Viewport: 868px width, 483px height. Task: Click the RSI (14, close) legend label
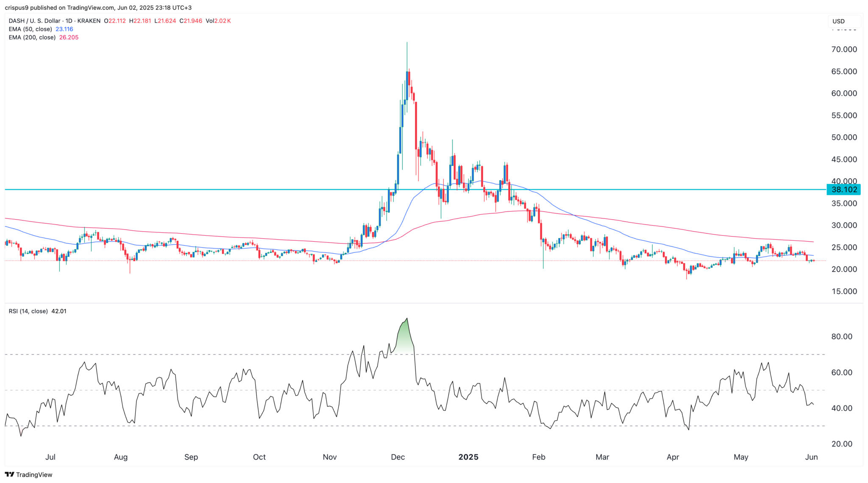pyautogui.click(x=28, y=311)
